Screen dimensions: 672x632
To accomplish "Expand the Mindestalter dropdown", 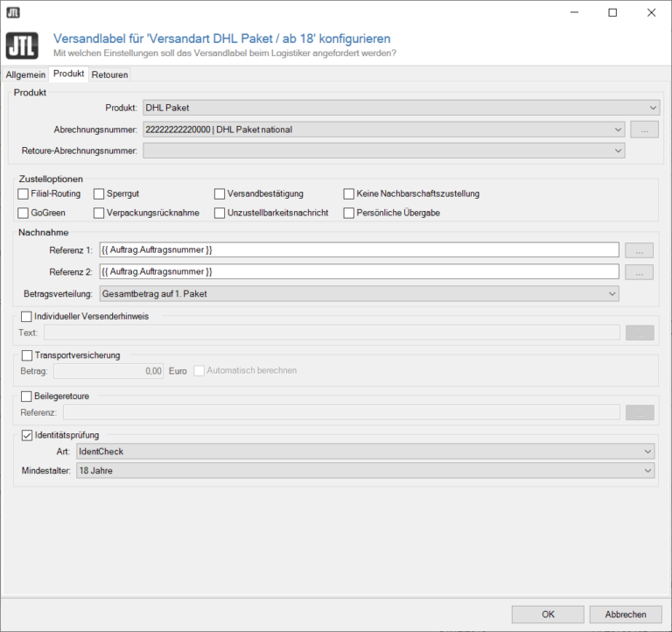I will (365, 471).
